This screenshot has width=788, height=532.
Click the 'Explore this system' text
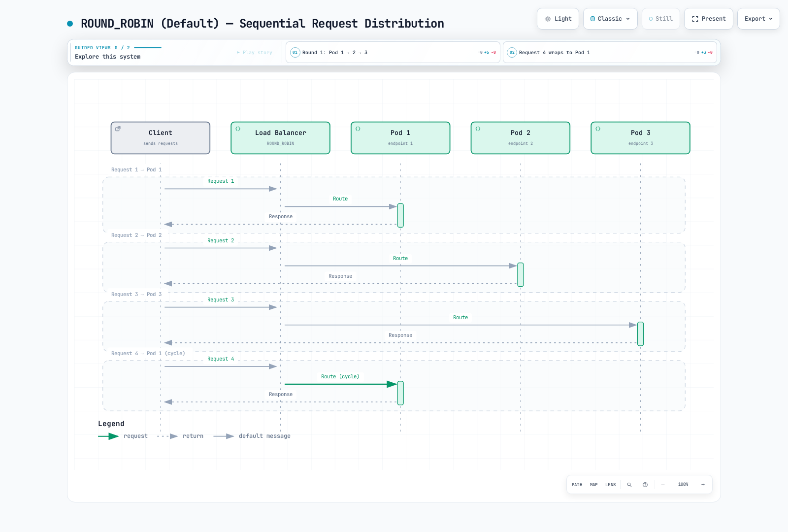[108, 57]
